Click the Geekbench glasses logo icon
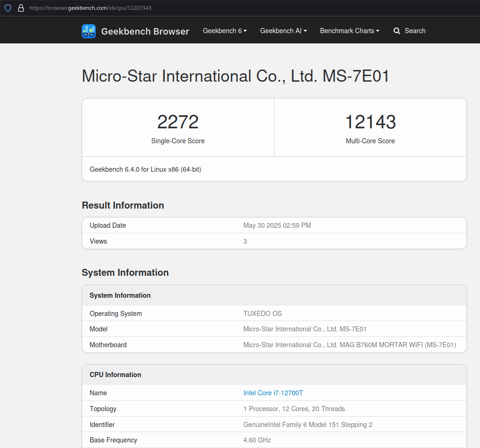The image size is (480, 448). tap(89, 31)
